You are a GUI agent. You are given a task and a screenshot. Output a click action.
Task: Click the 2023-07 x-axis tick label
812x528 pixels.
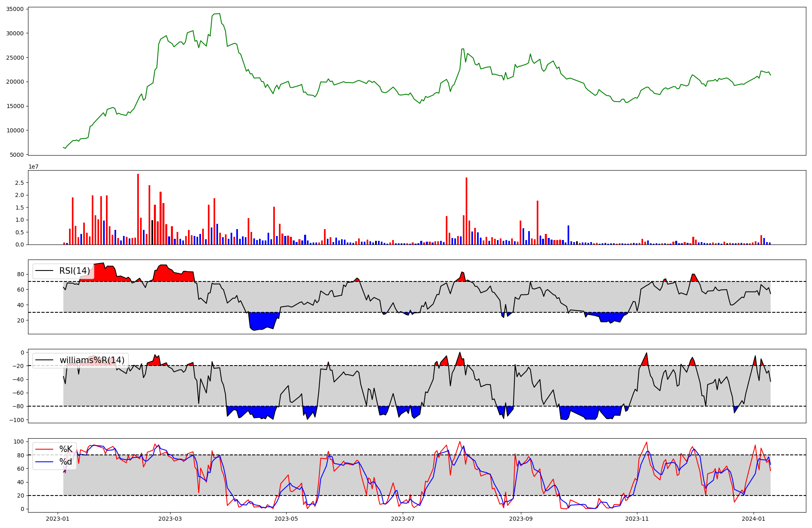(x=403, y=519)
